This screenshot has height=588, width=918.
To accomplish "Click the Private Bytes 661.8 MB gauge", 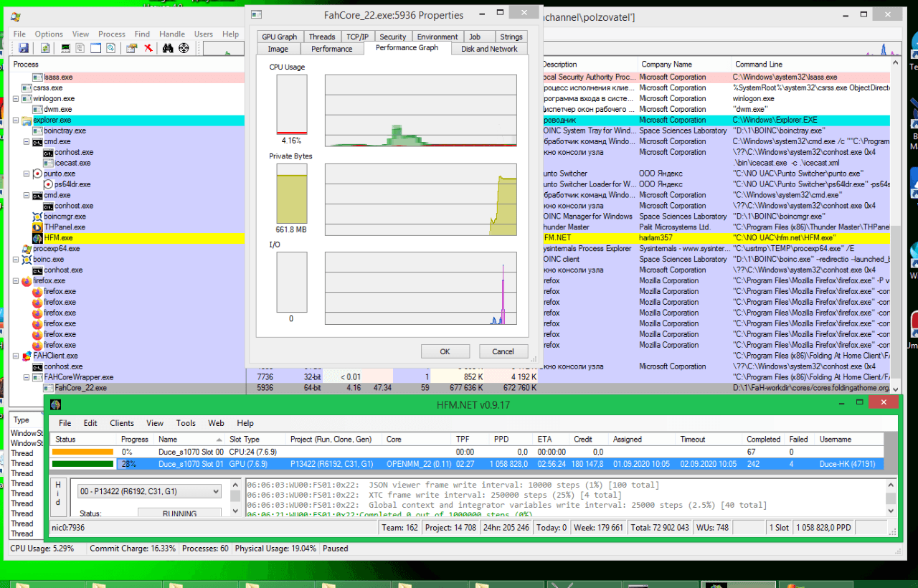I will tap(292, 194).
